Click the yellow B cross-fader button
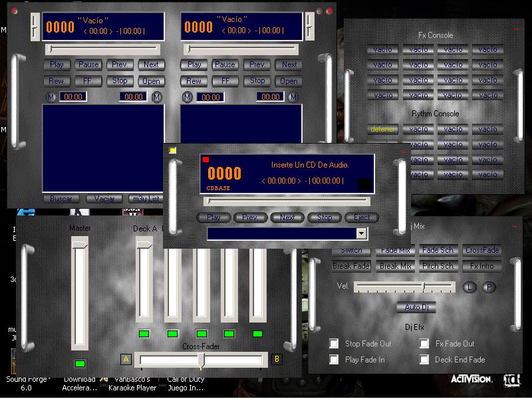 pos(277,360)
